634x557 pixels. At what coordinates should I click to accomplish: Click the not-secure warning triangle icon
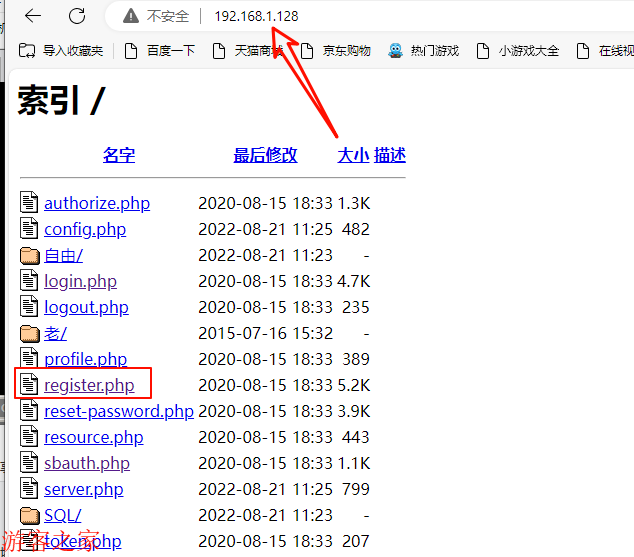[x=130, y=16]
